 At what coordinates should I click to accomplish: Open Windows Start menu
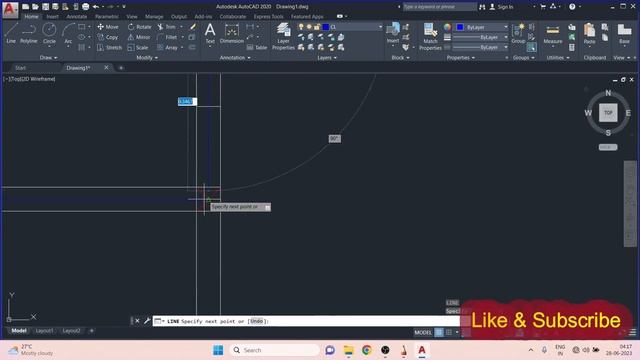218,350
